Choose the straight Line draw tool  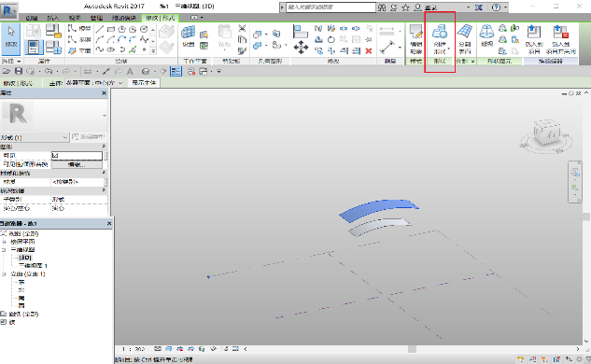click(100, 29)
